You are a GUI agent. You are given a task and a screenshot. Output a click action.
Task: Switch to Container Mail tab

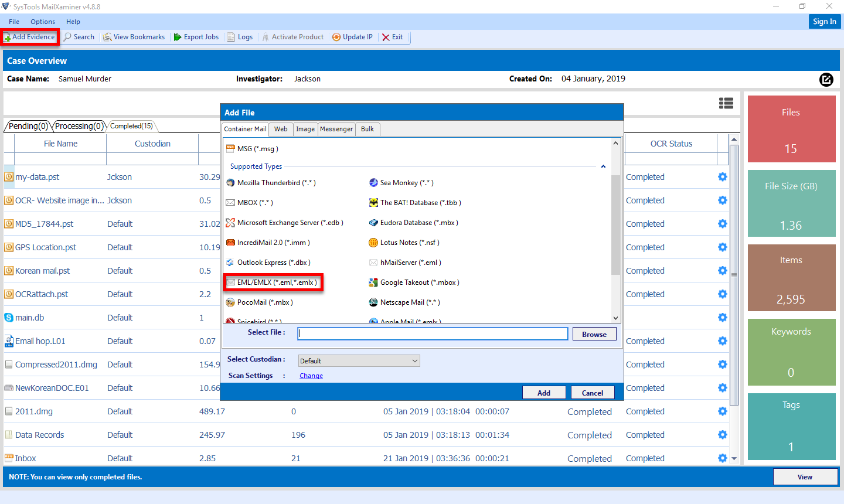point(245,129)
